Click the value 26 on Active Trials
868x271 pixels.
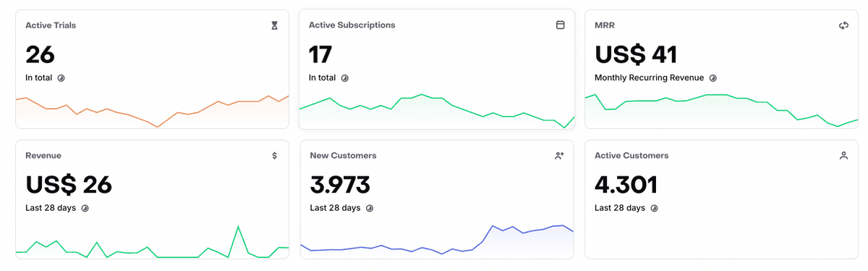pos(40,55)
